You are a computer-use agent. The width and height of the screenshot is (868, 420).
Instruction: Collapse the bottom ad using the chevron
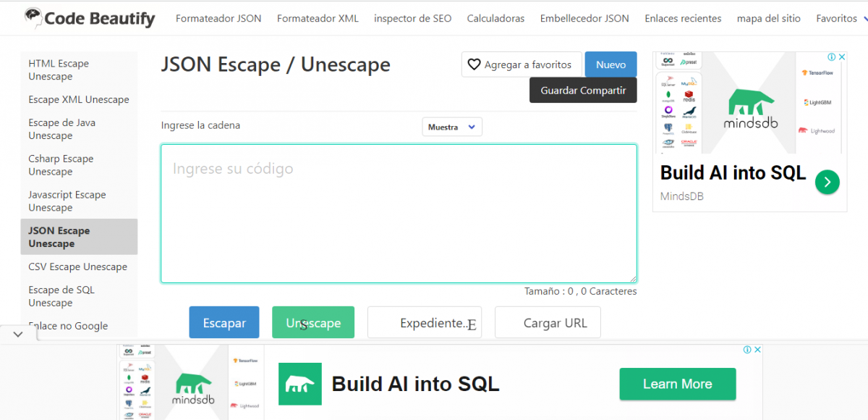(x=19, y=334)
